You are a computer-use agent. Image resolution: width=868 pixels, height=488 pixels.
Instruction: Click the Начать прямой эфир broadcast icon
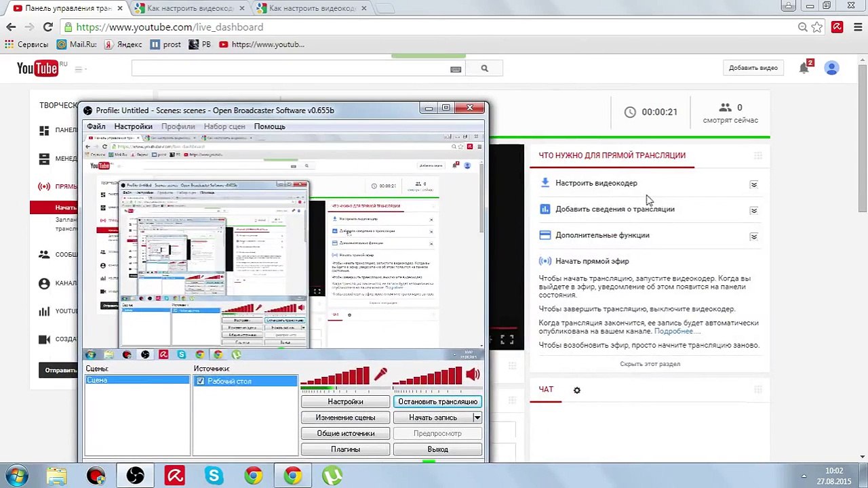coord(545,261)
